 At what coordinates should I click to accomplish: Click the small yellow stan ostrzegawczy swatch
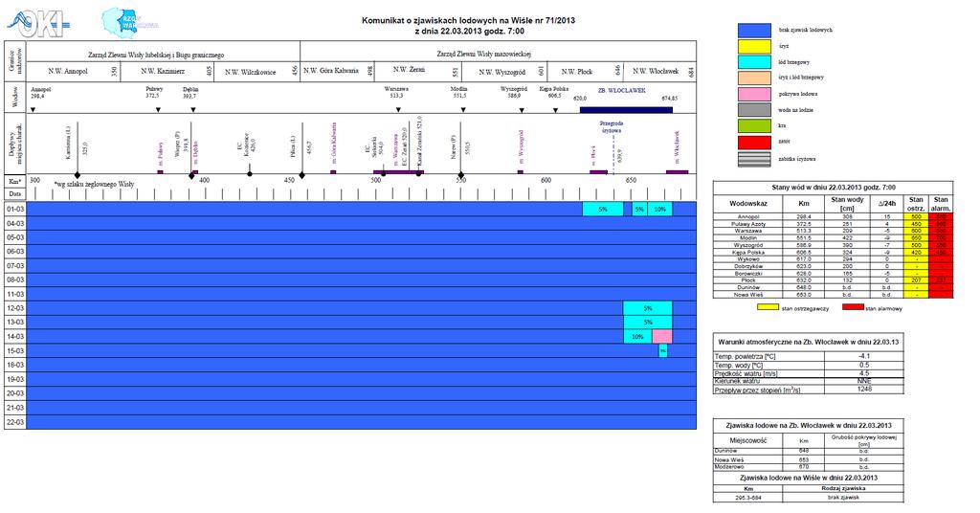[x=768, y=307]
